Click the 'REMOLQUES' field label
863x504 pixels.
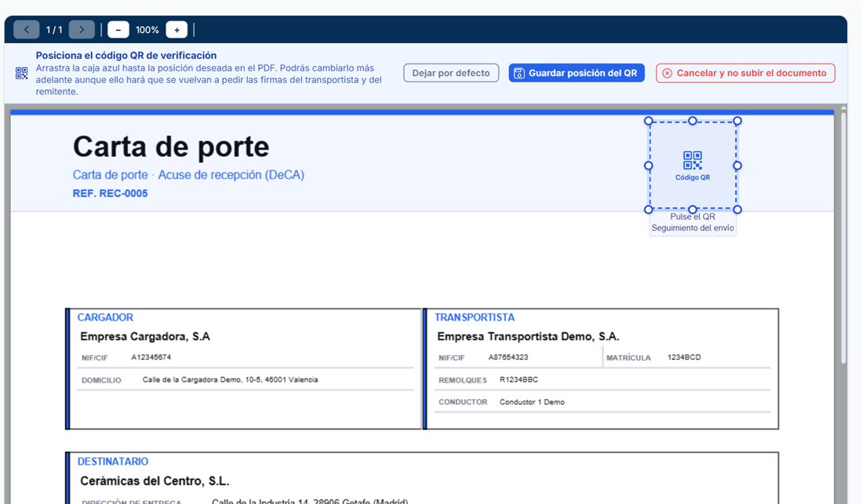point(463,380)
